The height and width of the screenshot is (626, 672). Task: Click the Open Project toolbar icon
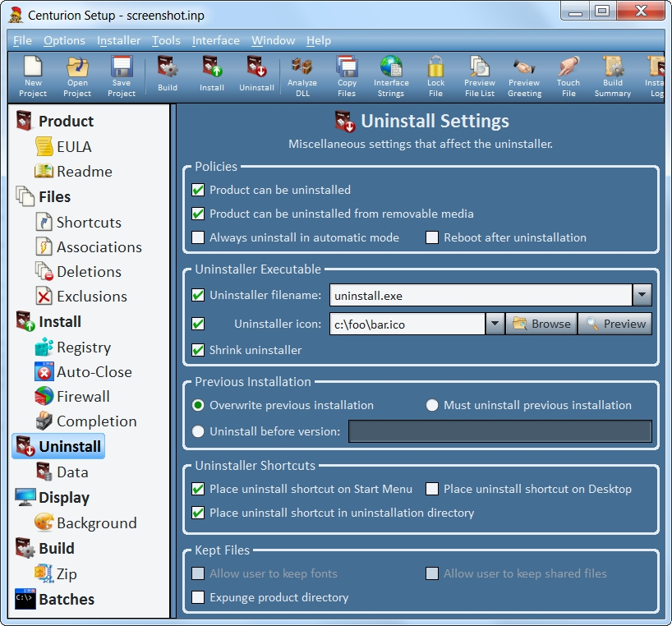tap(77, 76)
